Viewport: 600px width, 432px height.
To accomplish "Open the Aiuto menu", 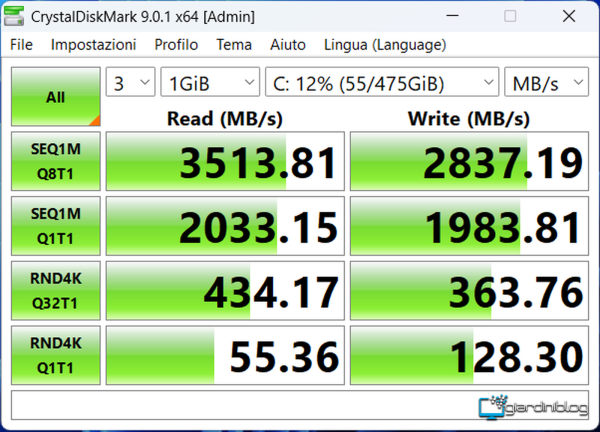I will click(288, 45).
